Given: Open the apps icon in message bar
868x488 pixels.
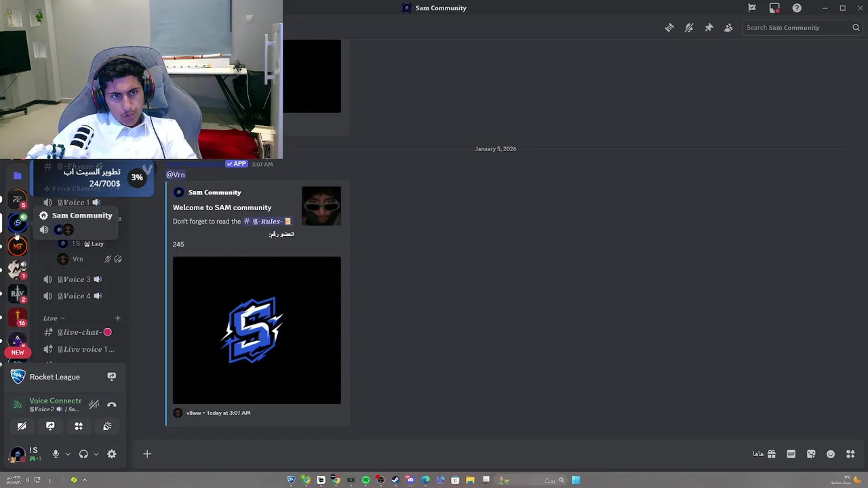Looking at the screenshot, I should 850,454.
